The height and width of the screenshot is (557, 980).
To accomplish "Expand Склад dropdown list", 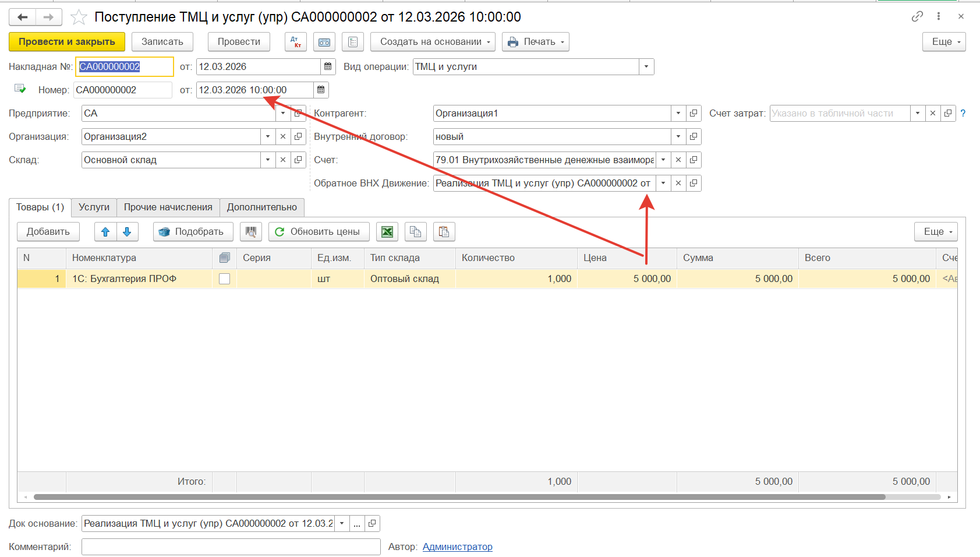I will point(268,160).
